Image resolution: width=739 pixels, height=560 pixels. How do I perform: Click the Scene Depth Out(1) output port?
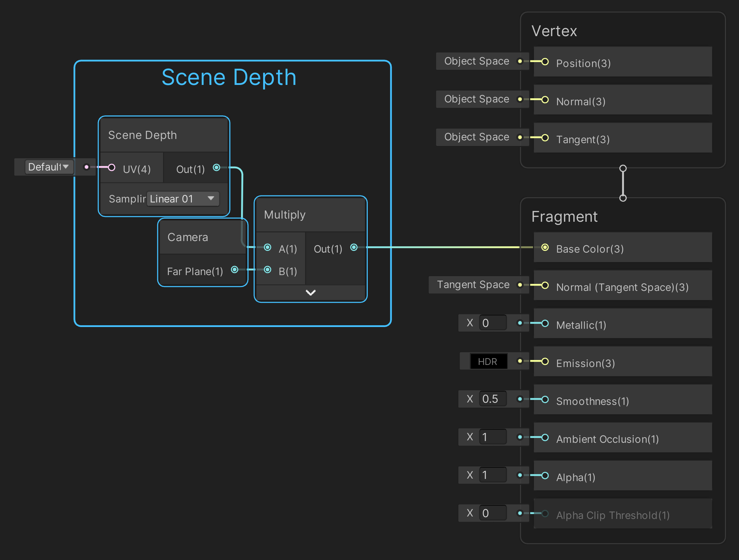point(217,167)
